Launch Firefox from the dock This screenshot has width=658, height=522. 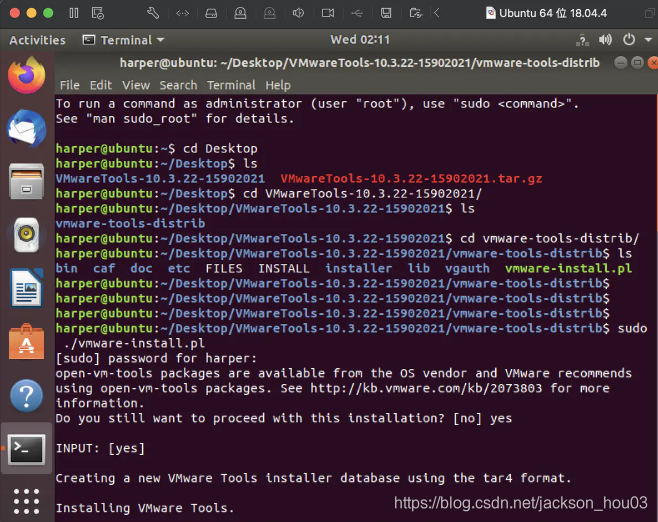click(x=26, y=76)
